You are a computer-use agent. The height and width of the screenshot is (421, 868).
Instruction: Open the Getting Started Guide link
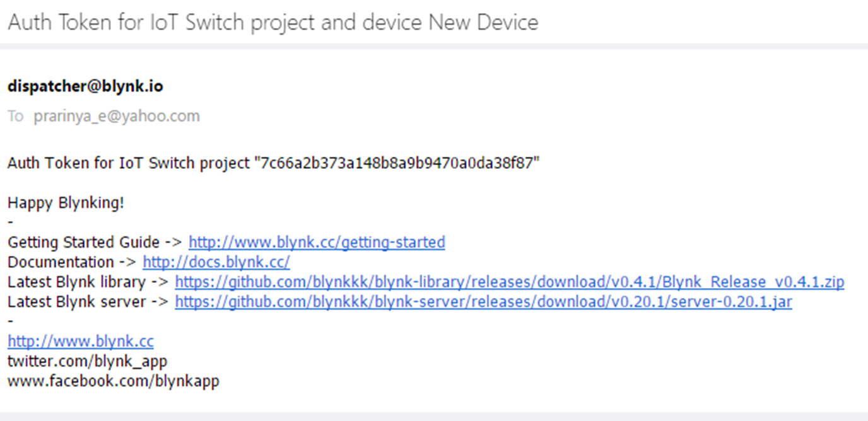click(x=317, y=242)
